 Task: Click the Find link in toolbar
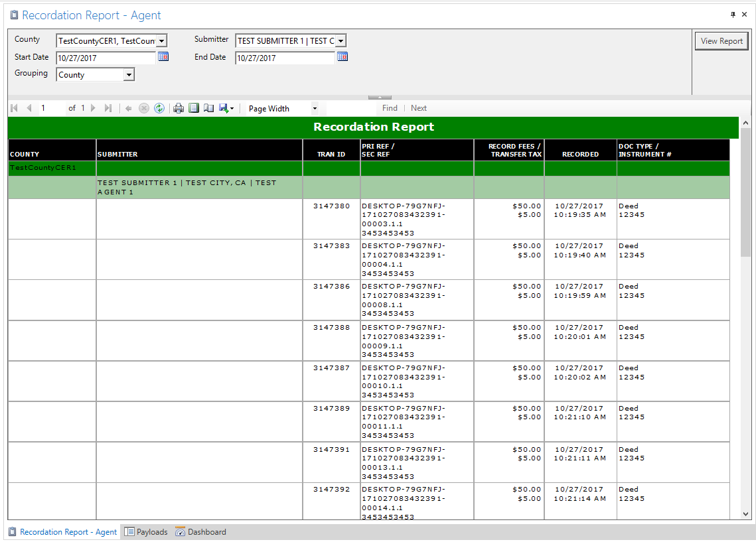click(x=390, y=108)
